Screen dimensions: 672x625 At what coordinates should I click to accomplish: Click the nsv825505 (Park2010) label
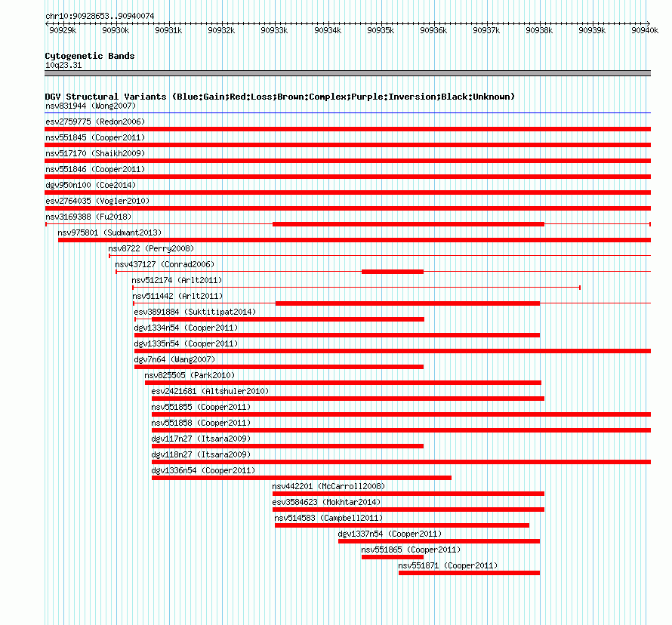tap(190, 375)
